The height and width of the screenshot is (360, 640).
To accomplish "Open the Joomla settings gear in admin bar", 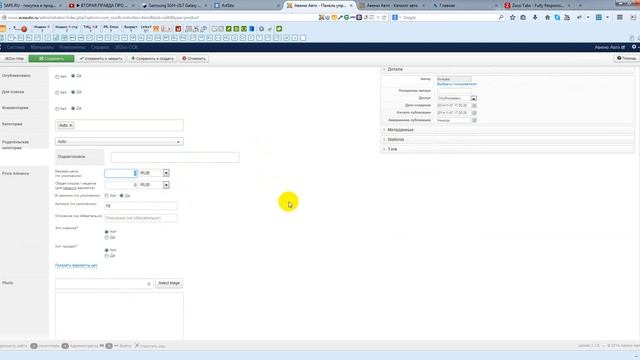I will coord(634,47).
